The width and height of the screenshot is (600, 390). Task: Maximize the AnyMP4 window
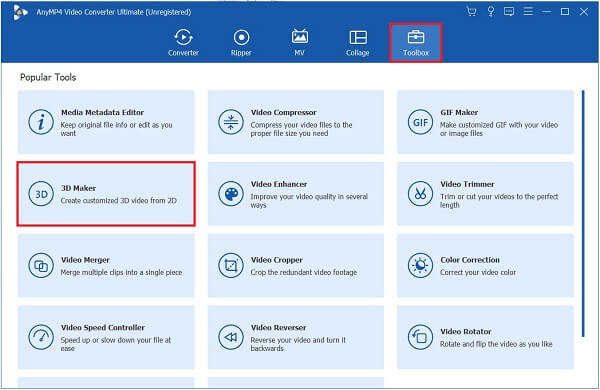point(565,11)
